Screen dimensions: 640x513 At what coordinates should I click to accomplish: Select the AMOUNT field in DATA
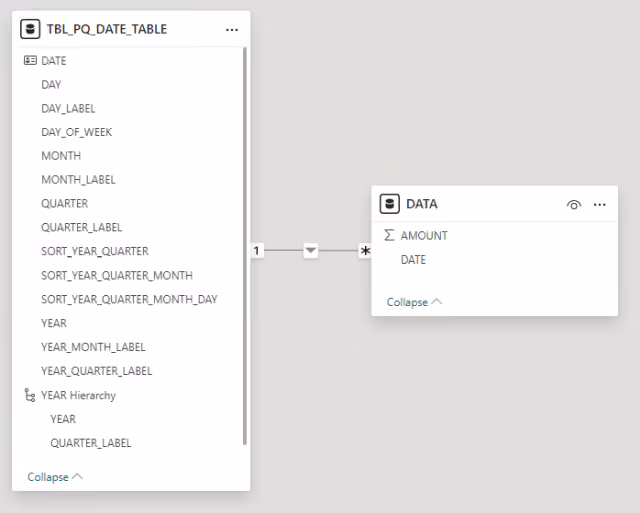424,235
